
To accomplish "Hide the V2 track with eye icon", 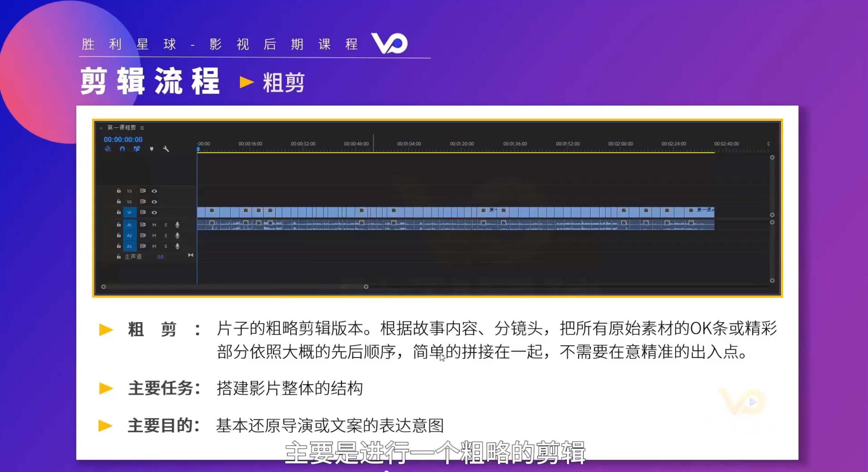I will [154, 202].
